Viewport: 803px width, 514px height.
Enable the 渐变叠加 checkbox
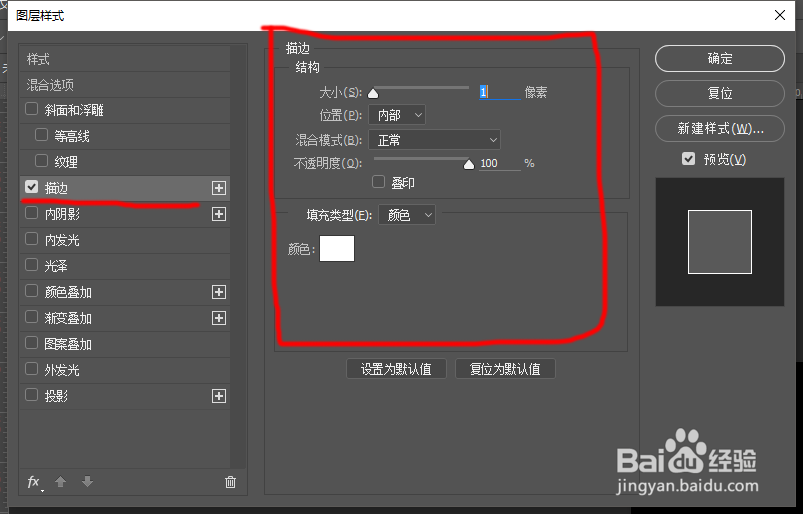[32, 317]
